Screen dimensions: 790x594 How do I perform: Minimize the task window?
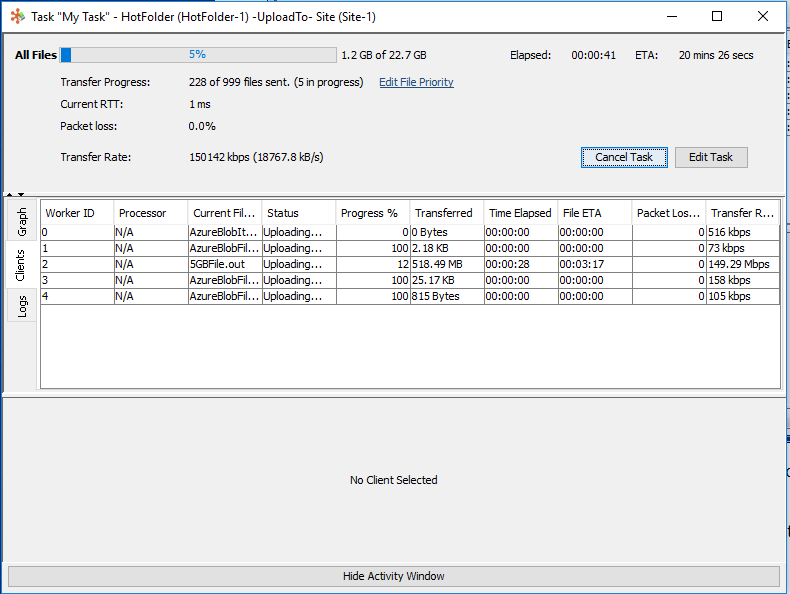pos(671,16)
